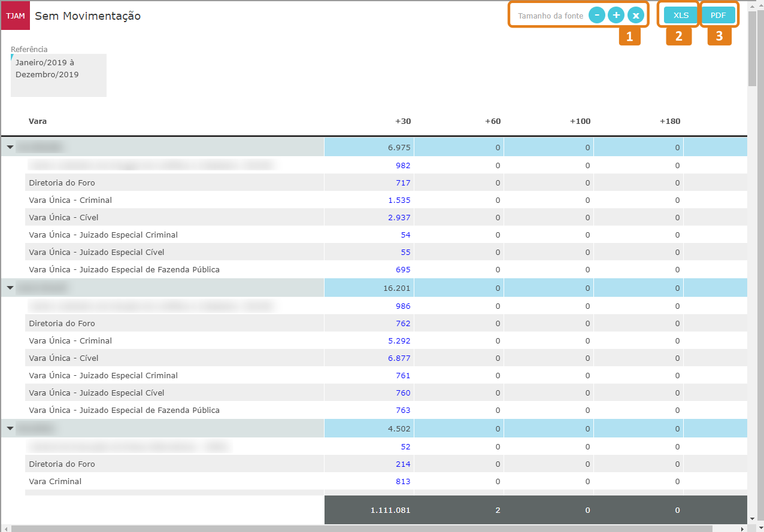Export report as PDF
This screenshot has height=532, width=764.
718,16
